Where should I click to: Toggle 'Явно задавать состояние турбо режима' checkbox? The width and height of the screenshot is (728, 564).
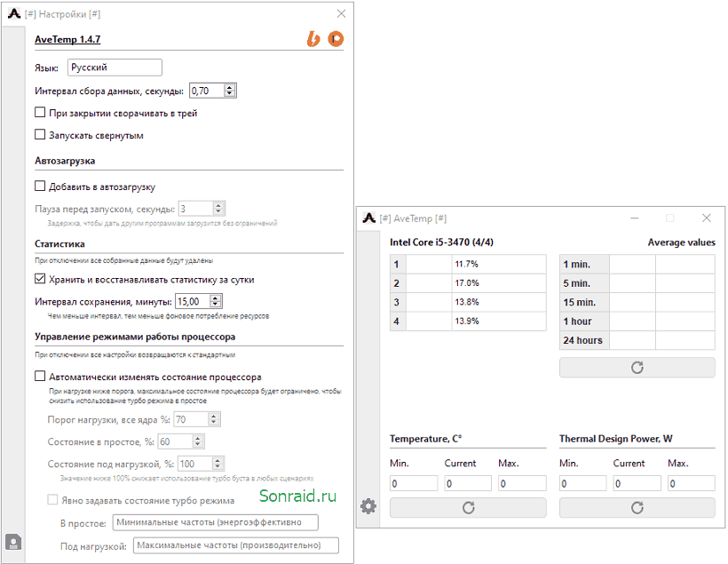click(x=53, y=500)
